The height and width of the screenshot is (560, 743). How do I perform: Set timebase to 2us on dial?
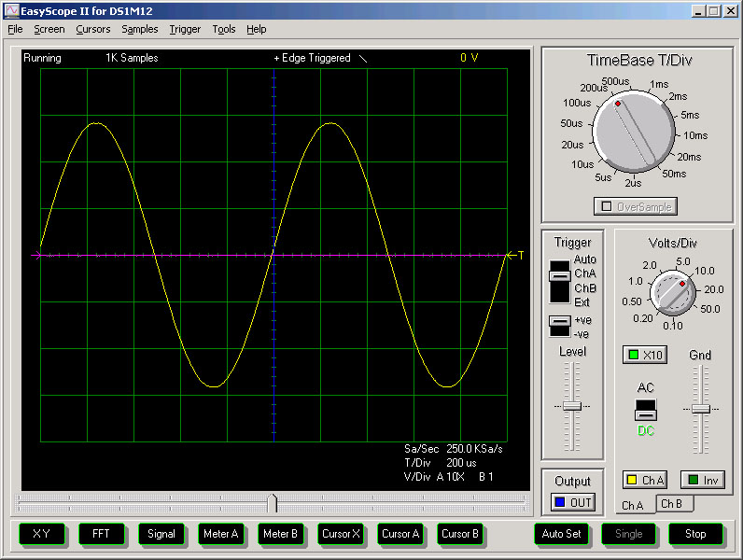[633, 183]
